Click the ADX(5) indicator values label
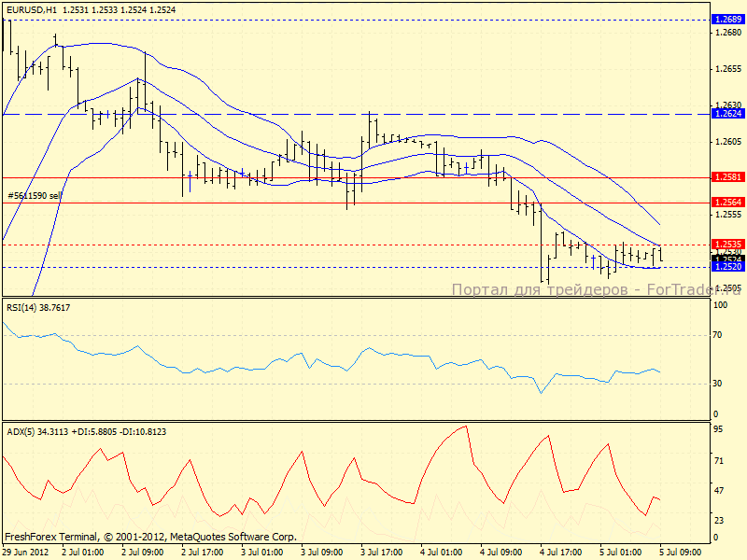 pos(86,432)
